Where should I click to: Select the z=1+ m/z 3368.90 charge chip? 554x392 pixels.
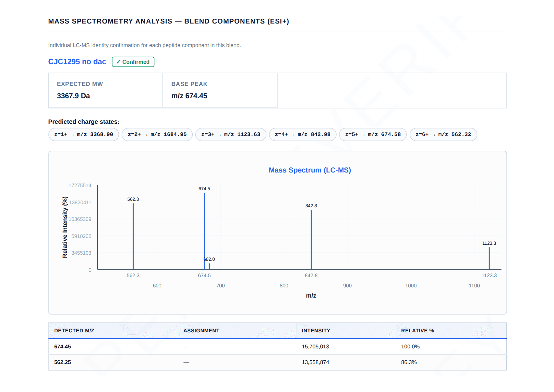pyautogui.click(x=84, y=134)
